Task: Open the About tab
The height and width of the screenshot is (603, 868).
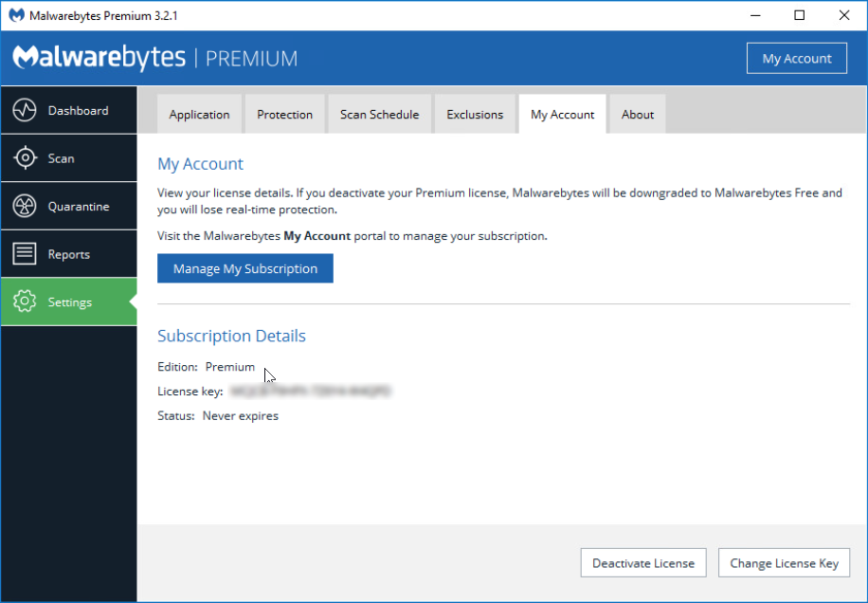Action: pyautogui.click(x=637, y=114)
